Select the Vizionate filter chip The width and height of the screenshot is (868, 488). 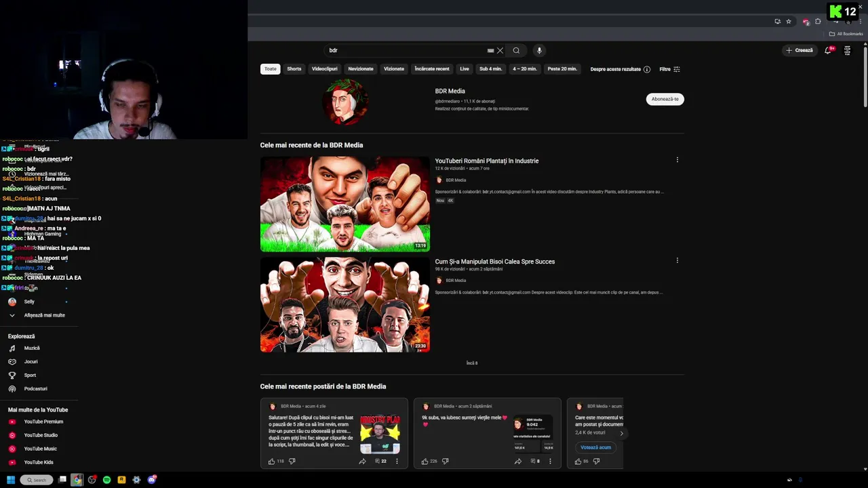click(394, 69)
